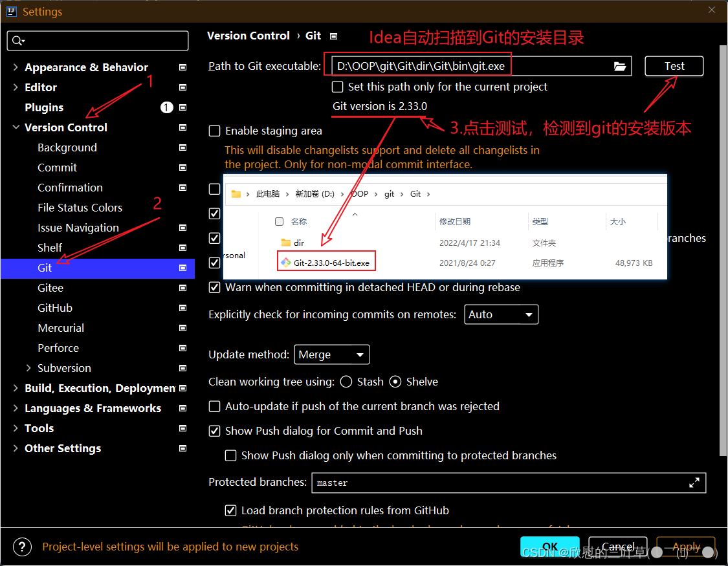728x566 pixels.
Task: Click project-level icon next to Tools
Action: click(183, 428)
